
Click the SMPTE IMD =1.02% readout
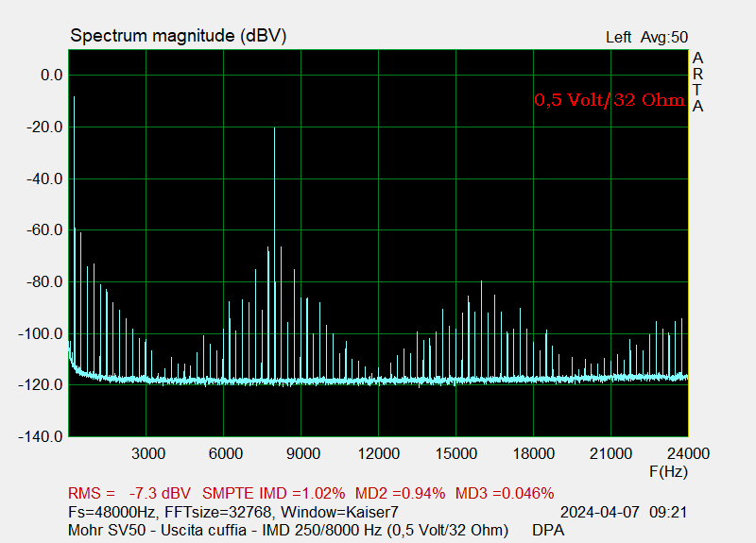pyautogui.click(x=274, y=493)
